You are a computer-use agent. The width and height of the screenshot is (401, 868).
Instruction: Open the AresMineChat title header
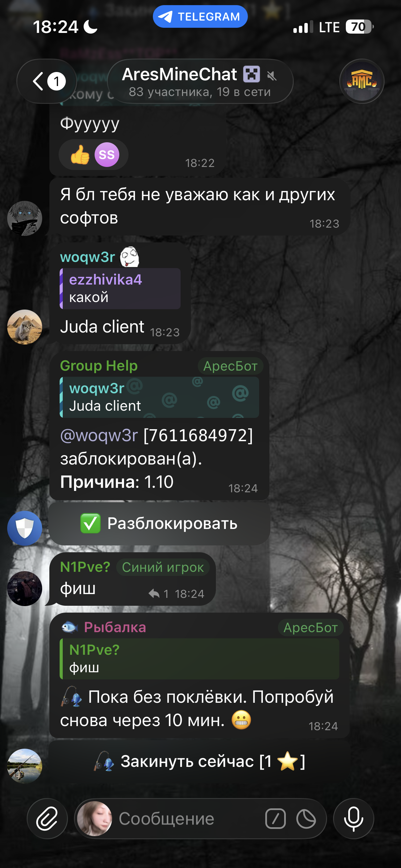coord(200,81)
